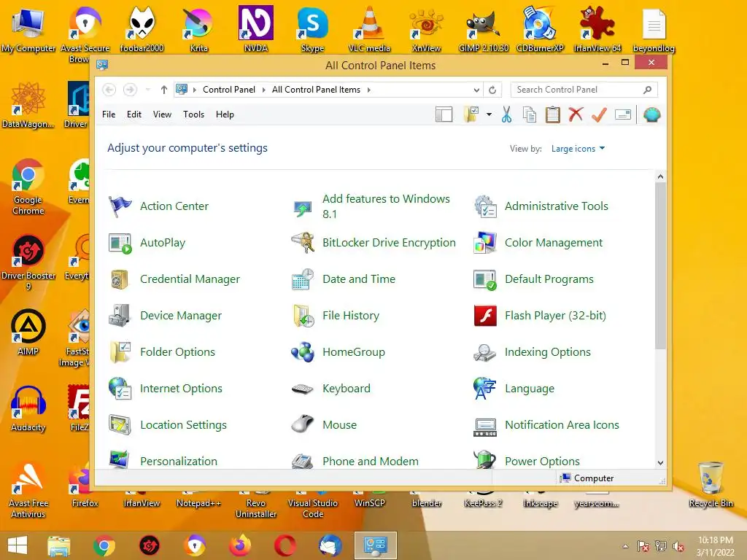This screenshot has width=747, height=560.
Task: Open the Language icon
Action: [485, 389]
